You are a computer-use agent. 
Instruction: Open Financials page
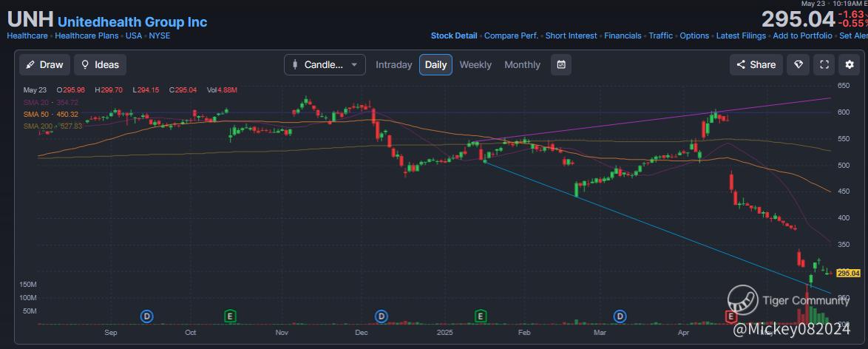(x=623, y=35)
